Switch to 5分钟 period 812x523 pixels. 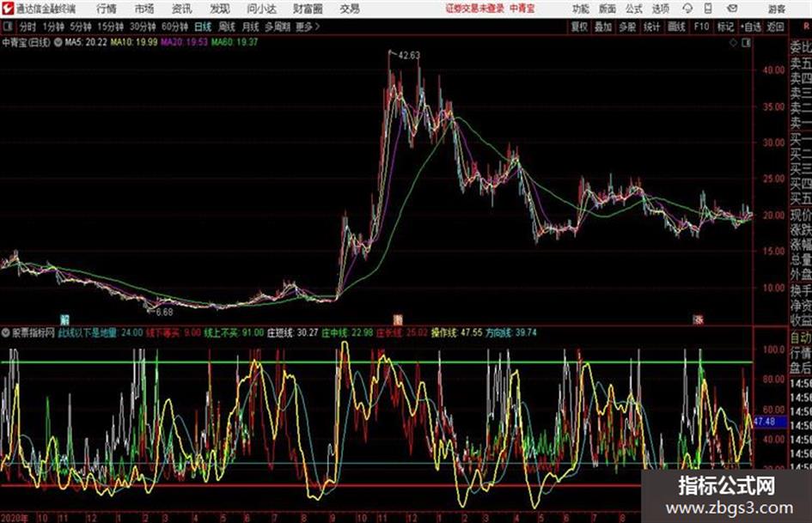pyautogui.click(x=80, y=27)
